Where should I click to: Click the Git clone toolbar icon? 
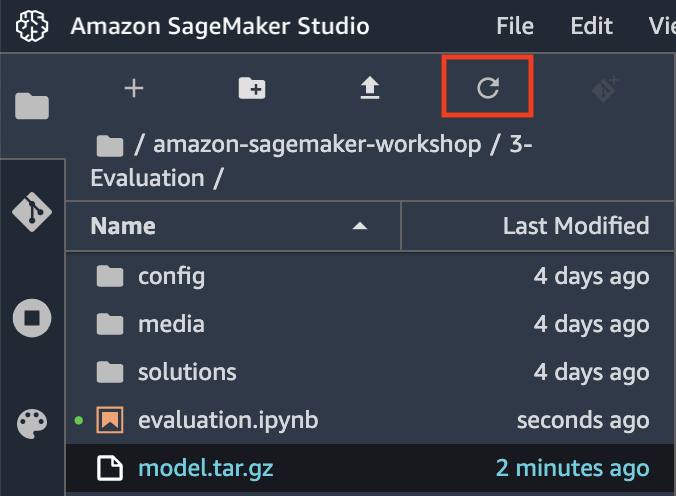(x=605, y=88)
